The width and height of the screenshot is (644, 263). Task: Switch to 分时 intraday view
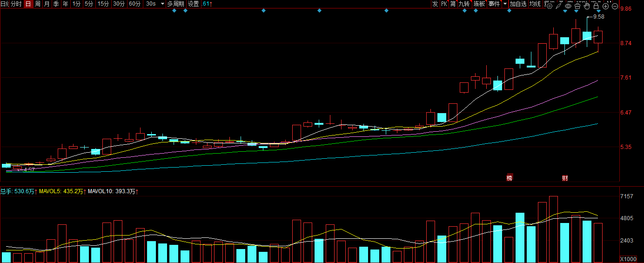[x=16, y=4]
